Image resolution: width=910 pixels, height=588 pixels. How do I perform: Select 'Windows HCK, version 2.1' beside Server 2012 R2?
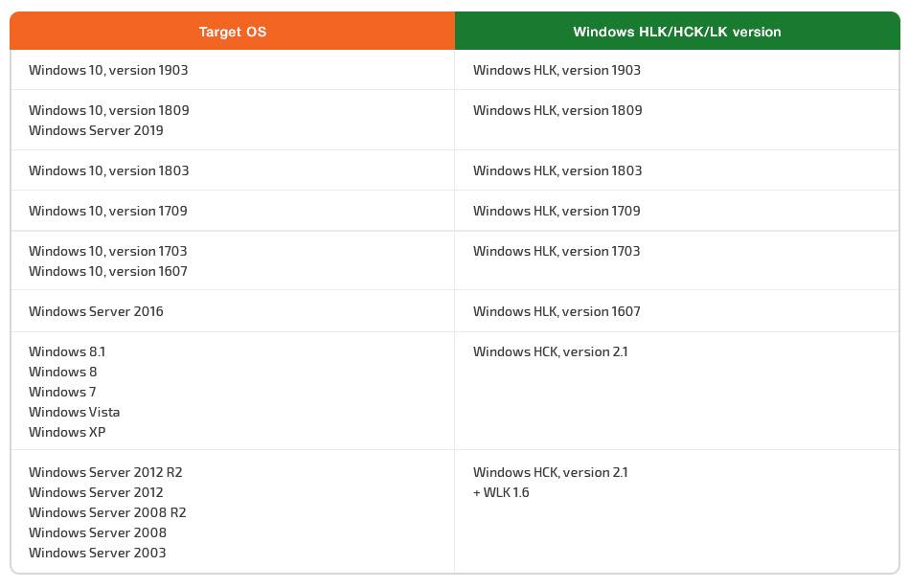coord(550,472)
